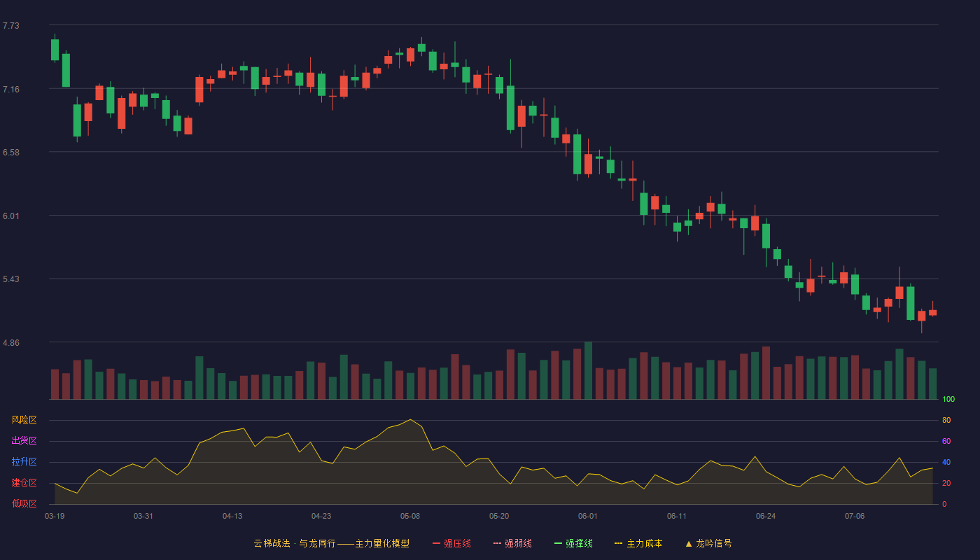Screen dimensions: 980x560
Task: Click the first green candlestick at 03-19
Action: (x=55, y=50)
